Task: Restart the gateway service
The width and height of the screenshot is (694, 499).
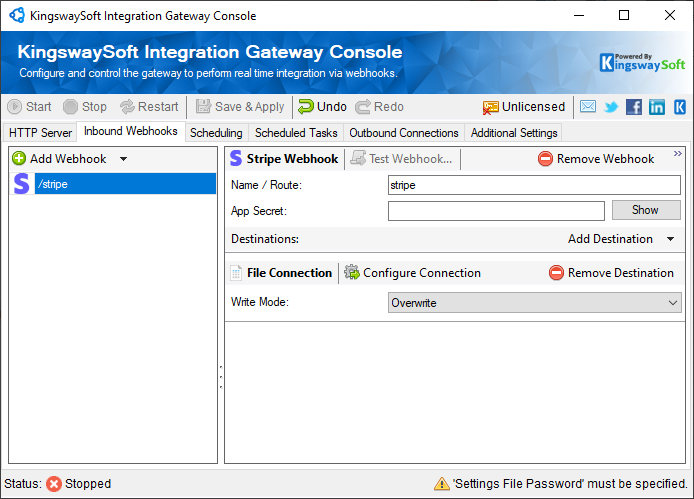Action: (149, 107)
